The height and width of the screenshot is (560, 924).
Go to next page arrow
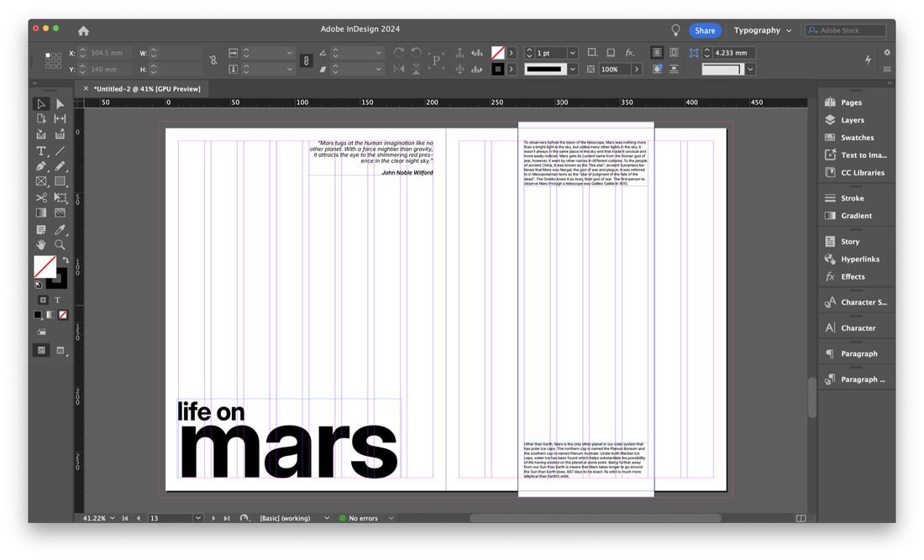(213, 518)
